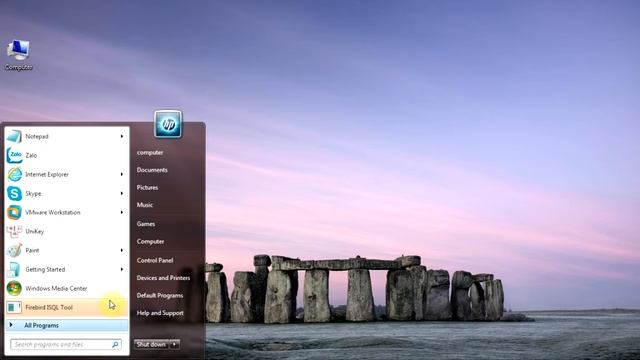Click the Firebird ISQL Tool icon

pyautogui.click(x=14, y=307)
